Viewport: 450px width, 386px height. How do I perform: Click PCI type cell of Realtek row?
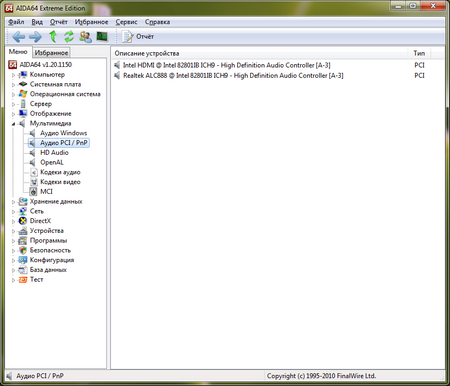click(x=419, y=75)
